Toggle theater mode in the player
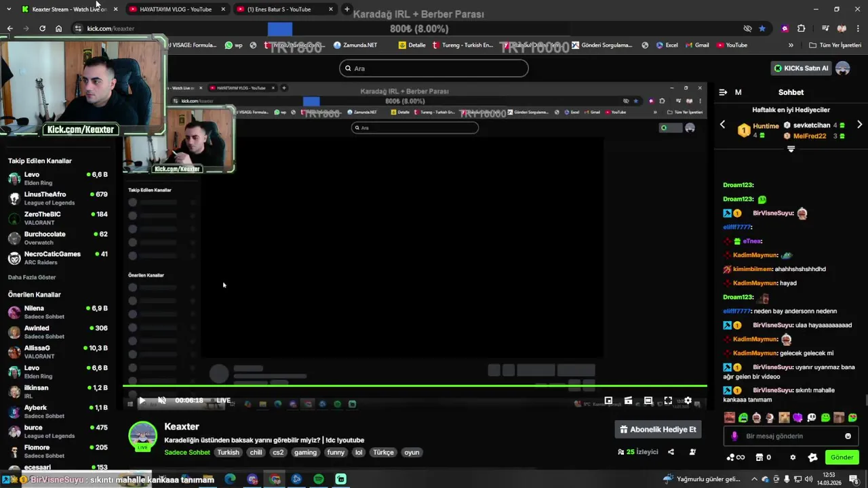 (648, 401)
